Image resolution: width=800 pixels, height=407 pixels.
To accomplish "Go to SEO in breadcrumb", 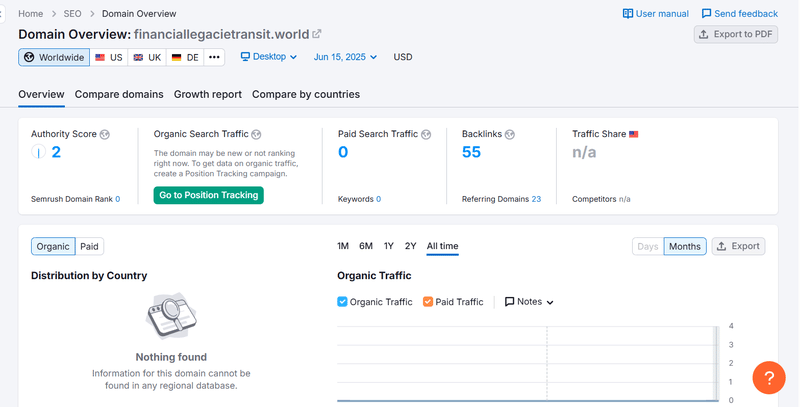I will coord(72,14).
